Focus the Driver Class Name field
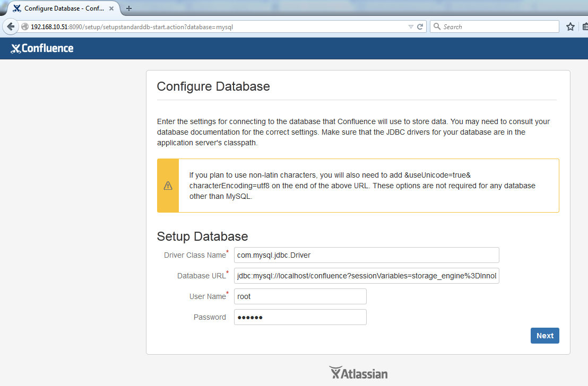This screenshot has height=386, width=588. pos(366,255)
